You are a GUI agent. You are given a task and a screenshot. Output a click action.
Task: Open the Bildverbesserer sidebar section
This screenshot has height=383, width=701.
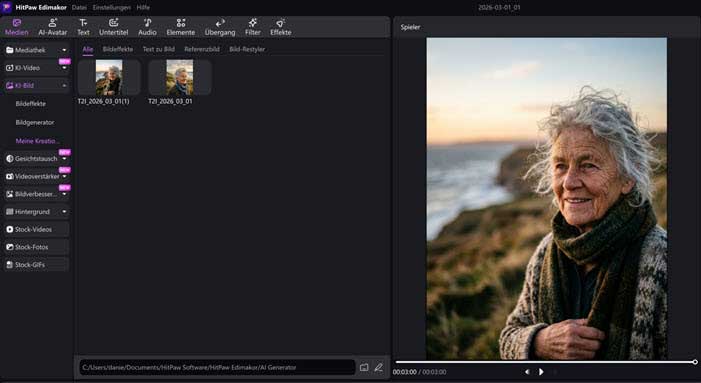pyautogui.click(x=36, y=194)
